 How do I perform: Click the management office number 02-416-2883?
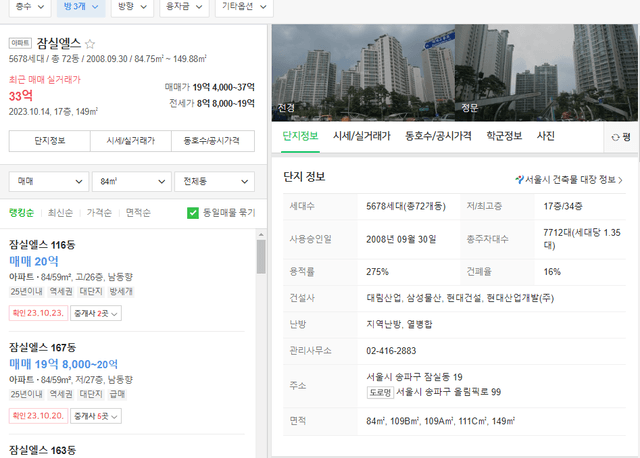click(391, 351)
